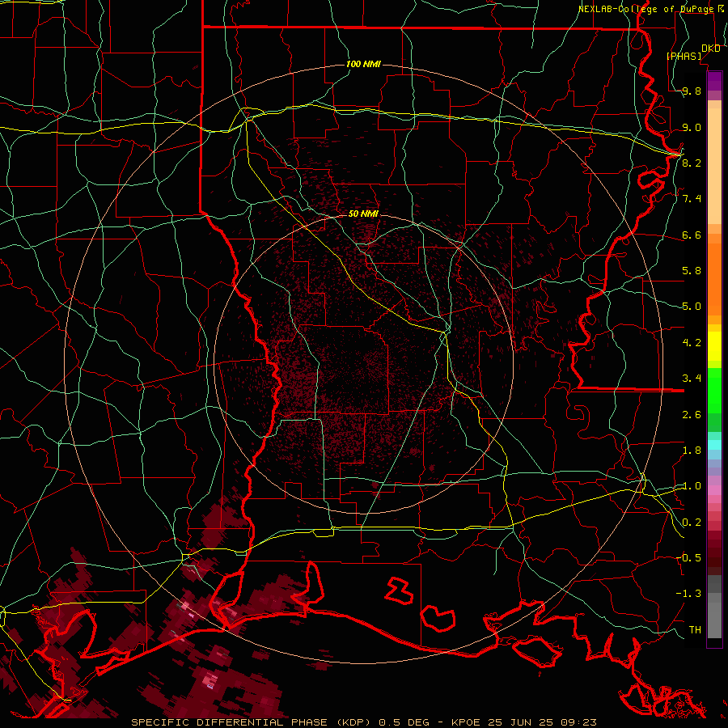Screen dimensions: 728x728
Task: Pick the cyan swatch just above 1.8
Action: pyautogui.click(x=714, y=444)
